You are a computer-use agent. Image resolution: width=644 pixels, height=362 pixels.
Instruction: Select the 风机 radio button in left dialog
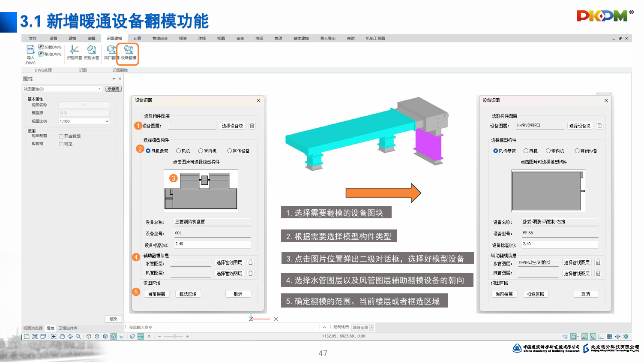tap(179, 151)
